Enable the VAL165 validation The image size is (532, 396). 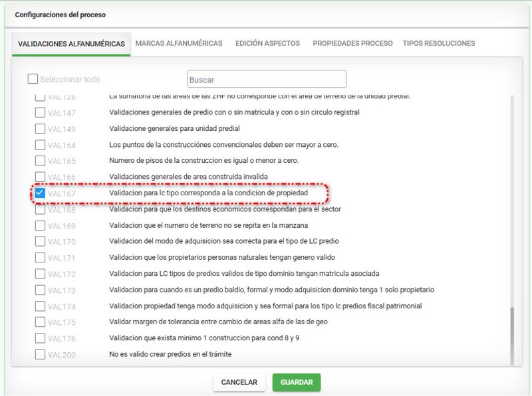click(40, 161)
